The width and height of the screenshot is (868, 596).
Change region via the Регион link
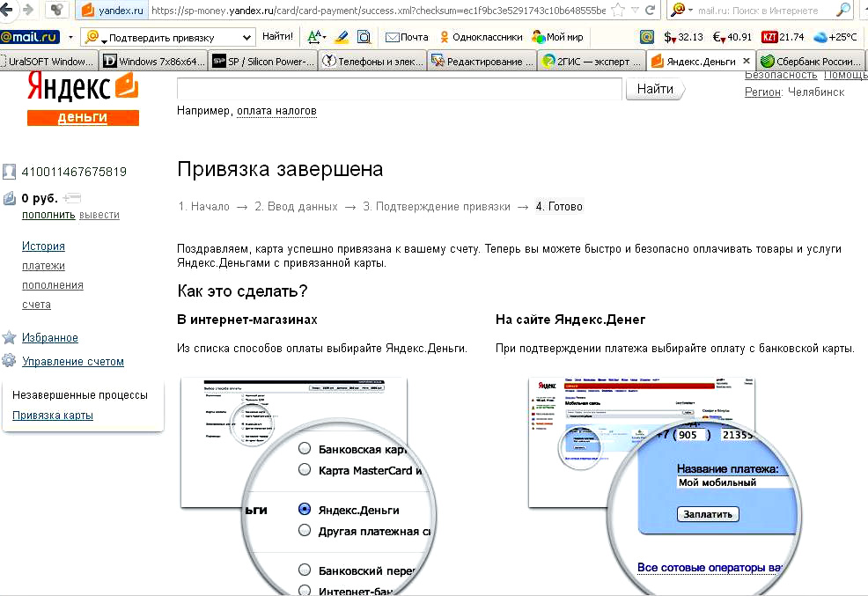763,92
